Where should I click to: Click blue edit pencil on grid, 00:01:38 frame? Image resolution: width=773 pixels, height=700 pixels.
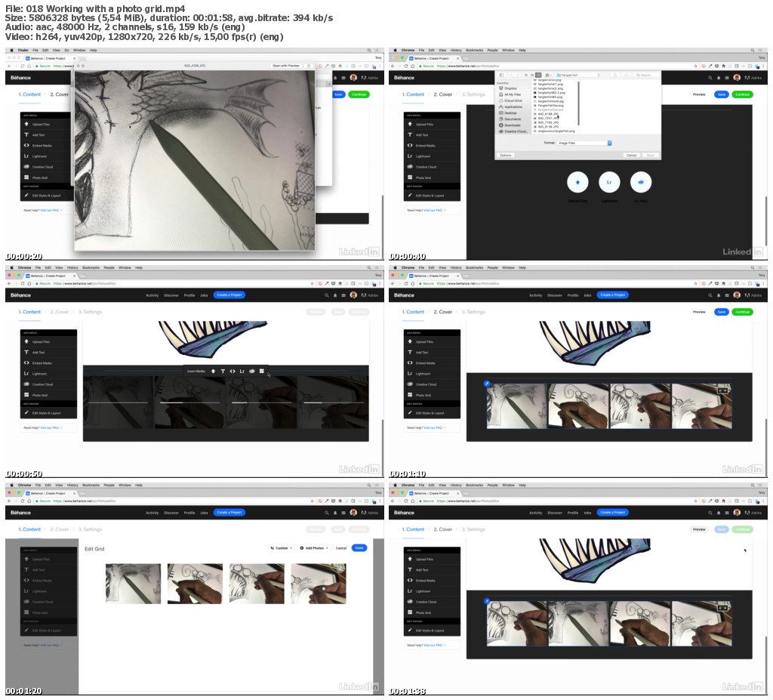point(487,601)
